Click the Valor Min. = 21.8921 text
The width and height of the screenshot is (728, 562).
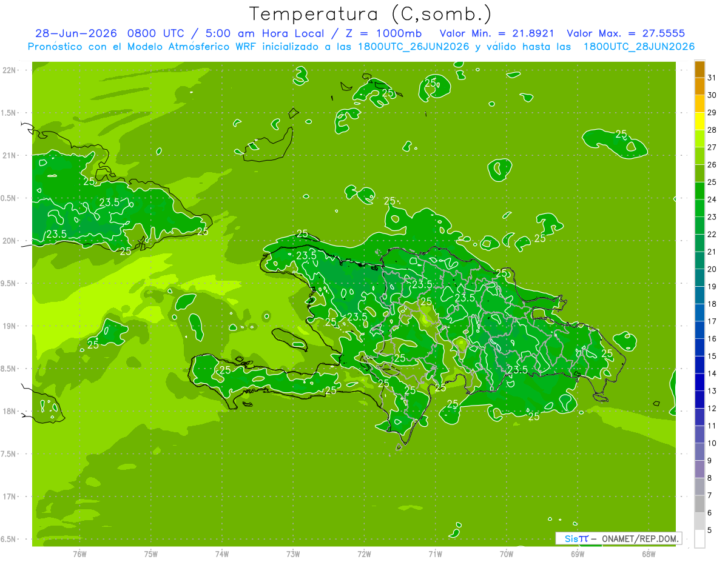coord(496,33)
